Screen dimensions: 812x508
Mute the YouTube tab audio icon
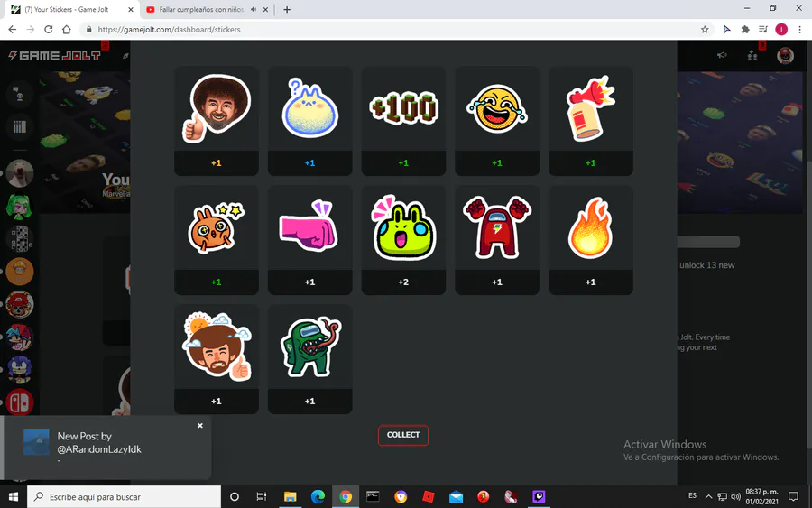click(254, 9)
